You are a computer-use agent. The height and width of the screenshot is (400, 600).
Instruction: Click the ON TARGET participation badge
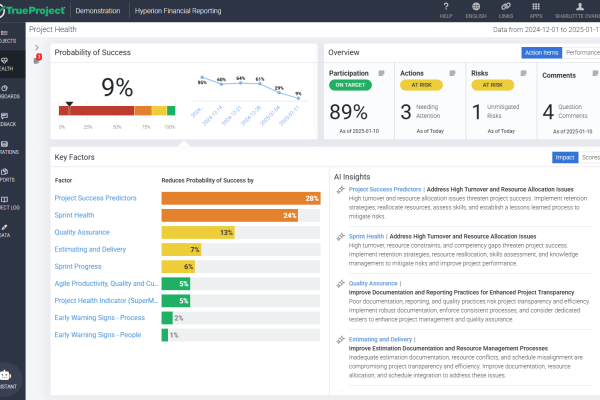point(350,85)
